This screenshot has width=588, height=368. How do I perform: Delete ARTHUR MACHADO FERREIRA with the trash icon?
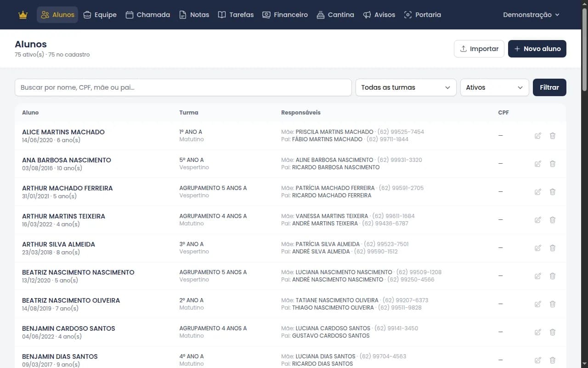click(553, 192)
